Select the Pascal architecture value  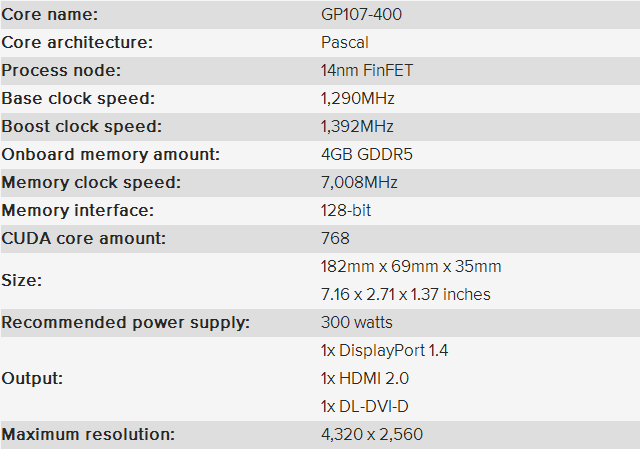click(x=345, y=42)
